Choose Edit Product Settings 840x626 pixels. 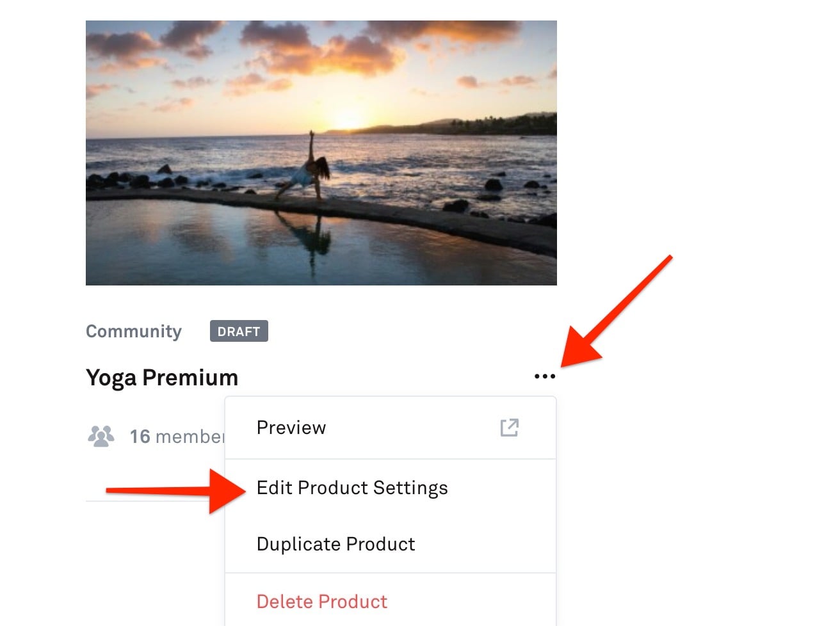(352, 488)
